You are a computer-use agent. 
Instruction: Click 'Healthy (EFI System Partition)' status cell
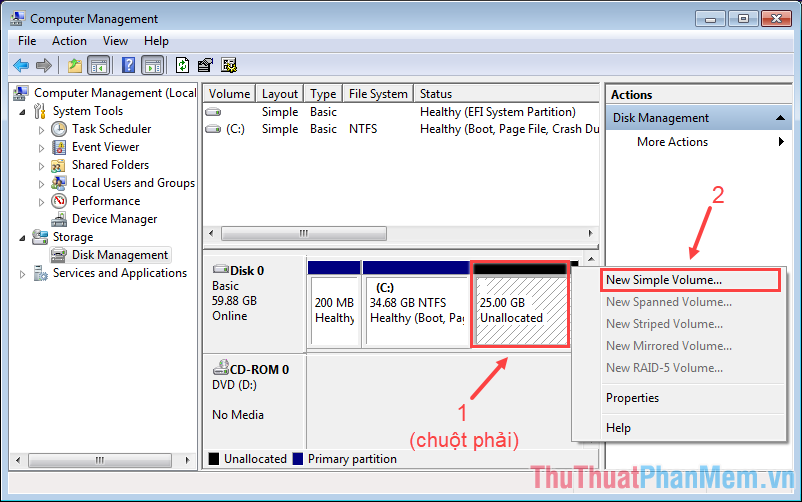point(497,112)
